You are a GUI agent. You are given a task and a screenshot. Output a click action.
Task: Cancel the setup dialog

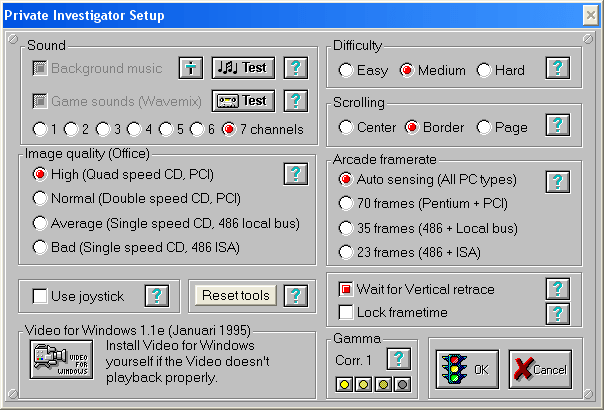click(540, 370)
